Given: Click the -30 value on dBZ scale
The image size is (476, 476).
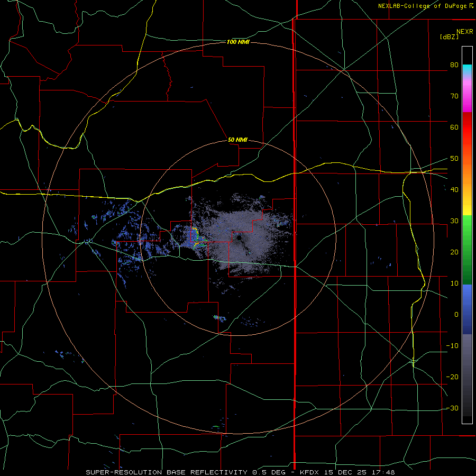Looking at the screenshot, I should point(452,408).
